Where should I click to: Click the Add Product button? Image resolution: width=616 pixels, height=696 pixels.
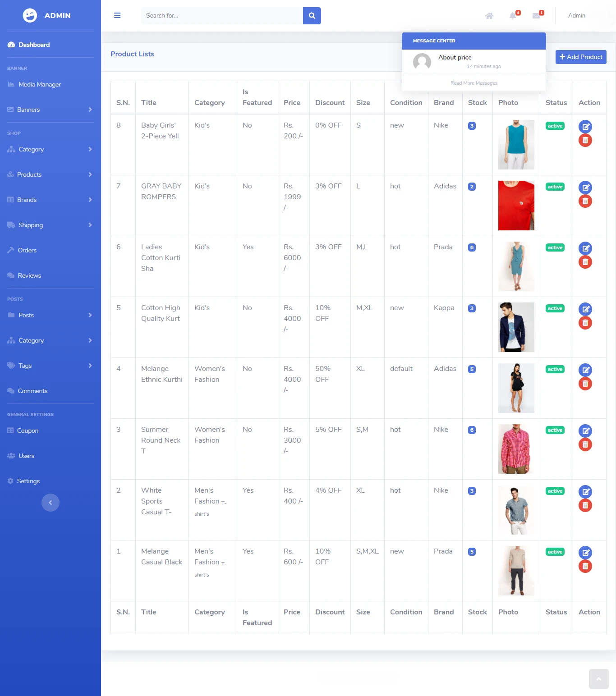[x=581, y=57]
